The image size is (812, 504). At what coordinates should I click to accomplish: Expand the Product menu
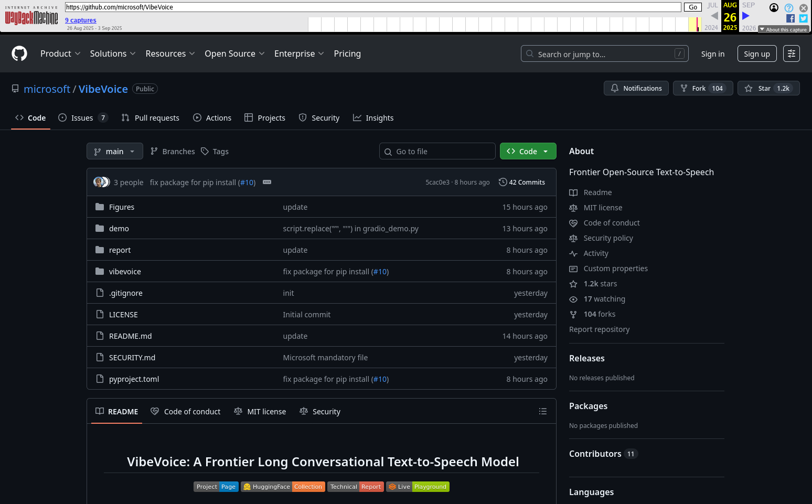pos(60,53)
